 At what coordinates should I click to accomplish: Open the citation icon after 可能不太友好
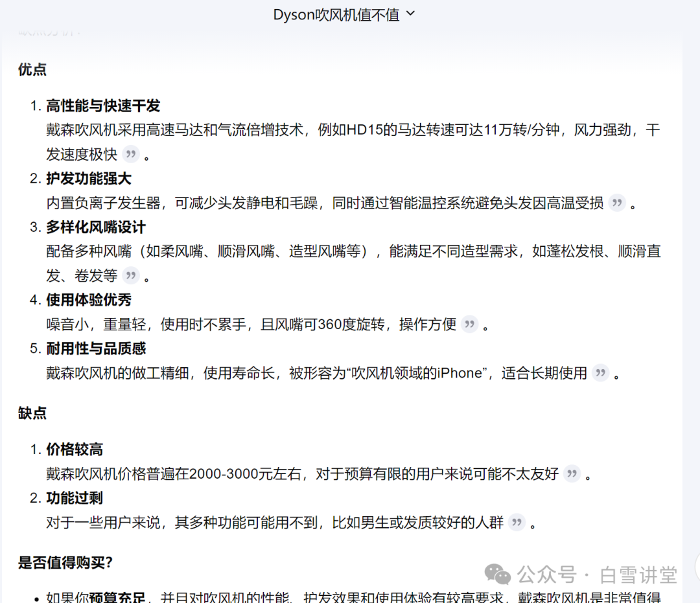pos(572,473)
